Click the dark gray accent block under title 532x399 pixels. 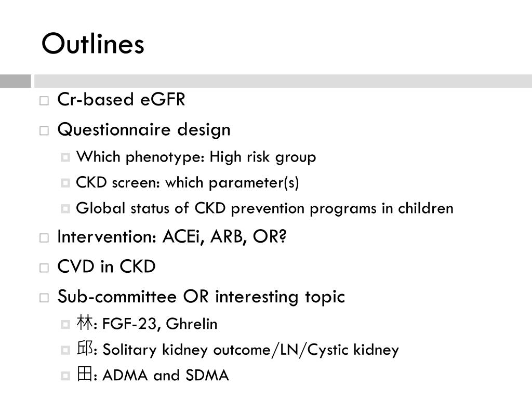[x=15, y=81]
